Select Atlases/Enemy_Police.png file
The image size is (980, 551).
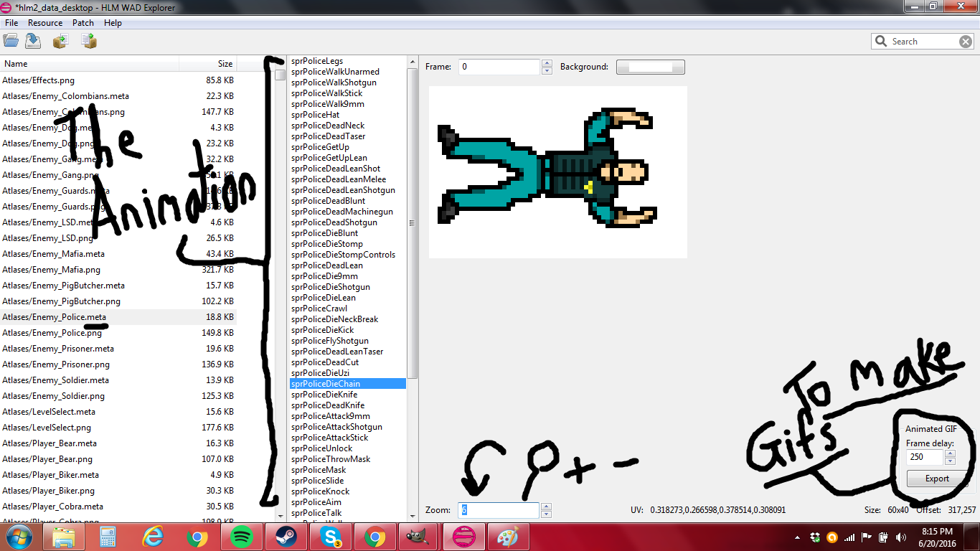[x=118, y=333]
